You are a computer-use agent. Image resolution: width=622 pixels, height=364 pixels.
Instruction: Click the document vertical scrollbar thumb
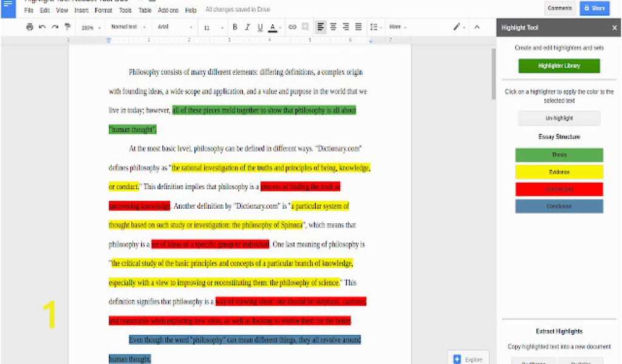(494, 73)
